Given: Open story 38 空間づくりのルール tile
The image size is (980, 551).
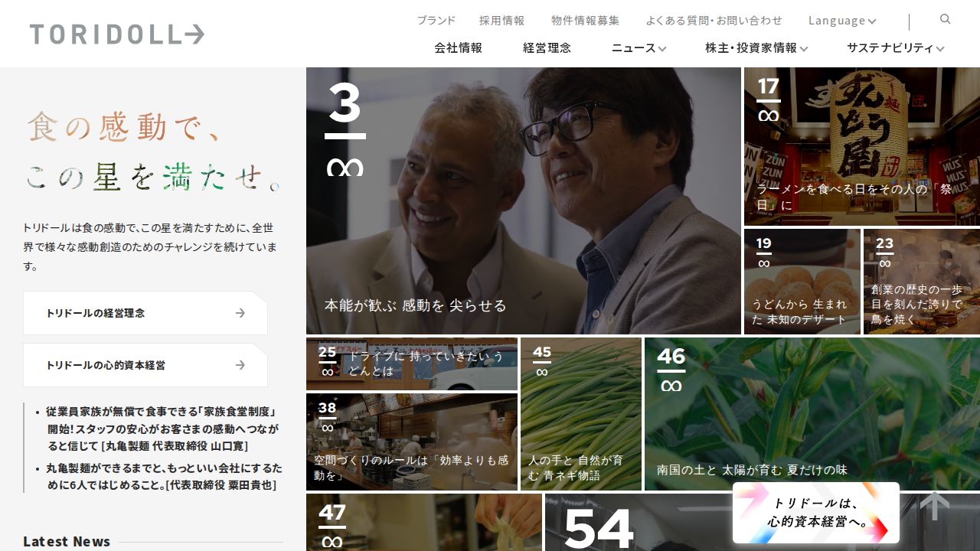Looking at the screenshot, I should click(x=412, y=442).
